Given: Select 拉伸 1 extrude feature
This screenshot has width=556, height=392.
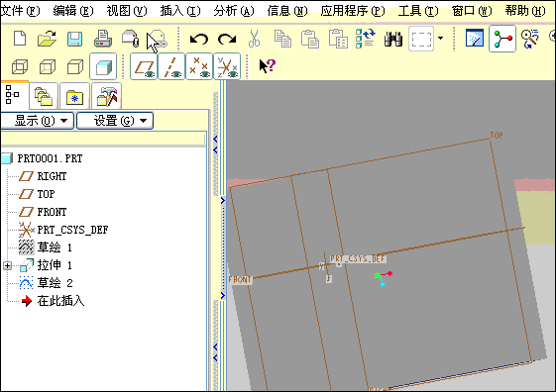Looking at the screenshot, I should point(55,265).
